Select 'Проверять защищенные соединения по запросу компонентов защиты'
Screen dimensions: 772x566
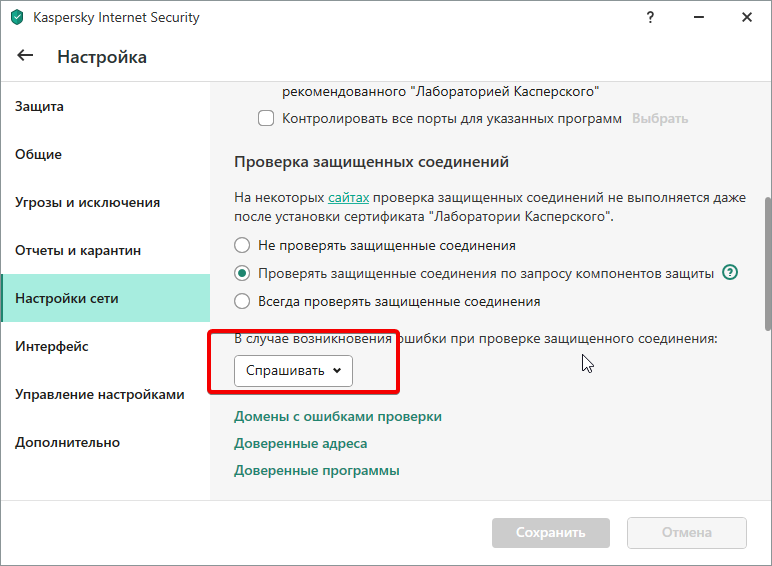(242, 273)
